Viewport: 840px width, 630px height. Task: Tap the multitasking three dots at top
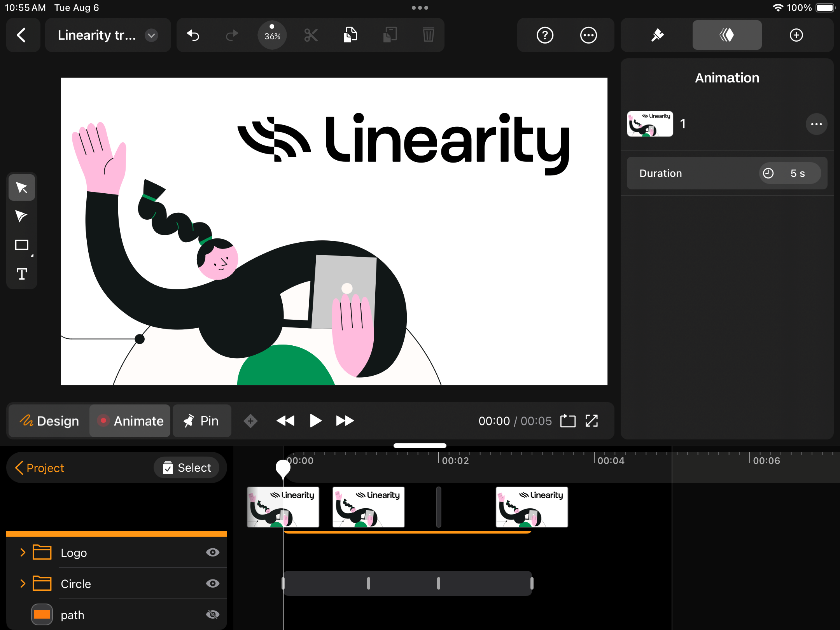(x=420, y=8)
